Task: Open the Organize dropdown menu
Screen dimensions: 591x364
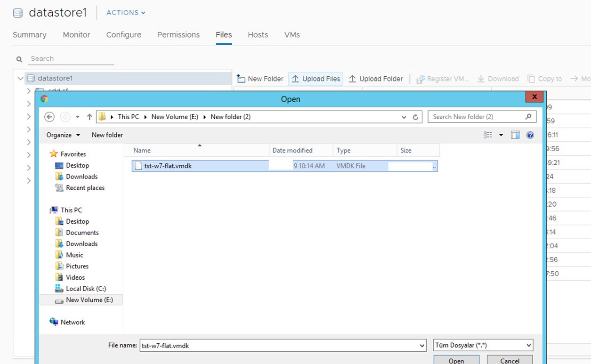Action: tap(63, 135)
